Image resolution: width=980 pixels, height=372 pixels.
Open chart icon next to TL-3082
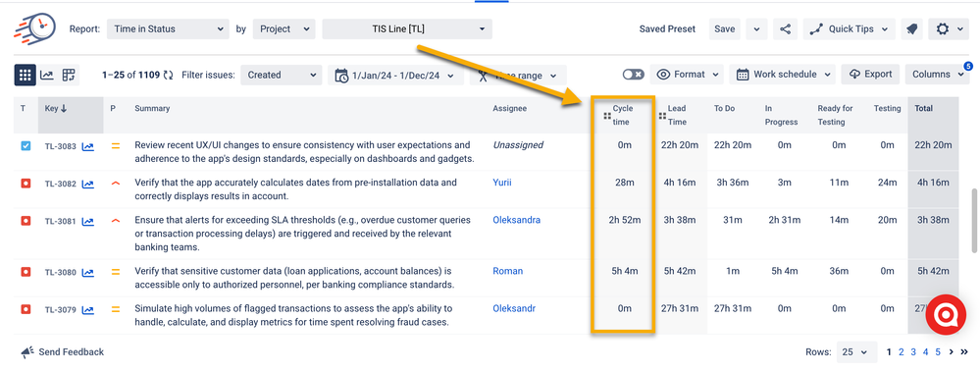click(88, 184)
